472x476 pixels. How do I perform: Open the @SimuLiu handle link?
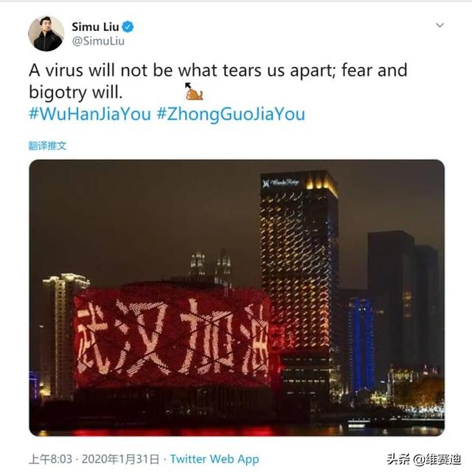tap(98, 41)
